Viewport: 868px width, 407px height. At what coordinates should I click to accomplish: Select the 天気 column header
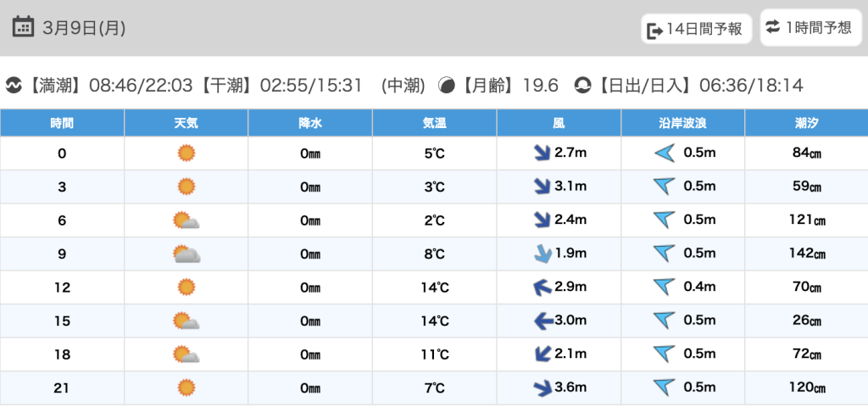(186, 123)
